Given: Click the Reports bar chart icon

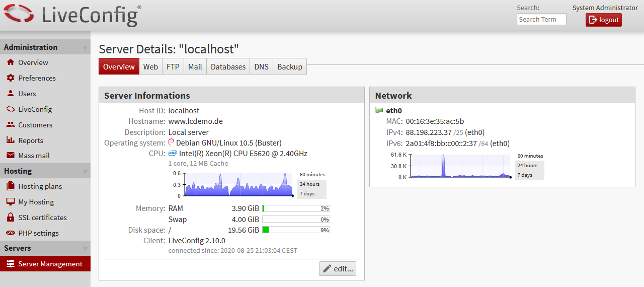Looking at the screenshot, I should (10, 140).
